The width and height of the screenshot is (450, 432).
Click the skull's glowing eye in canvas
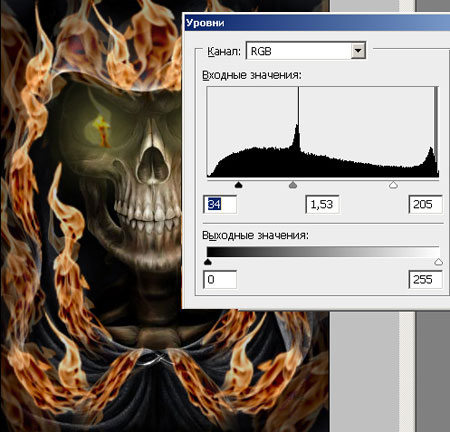pyautogui.click(x=101, y=131)
